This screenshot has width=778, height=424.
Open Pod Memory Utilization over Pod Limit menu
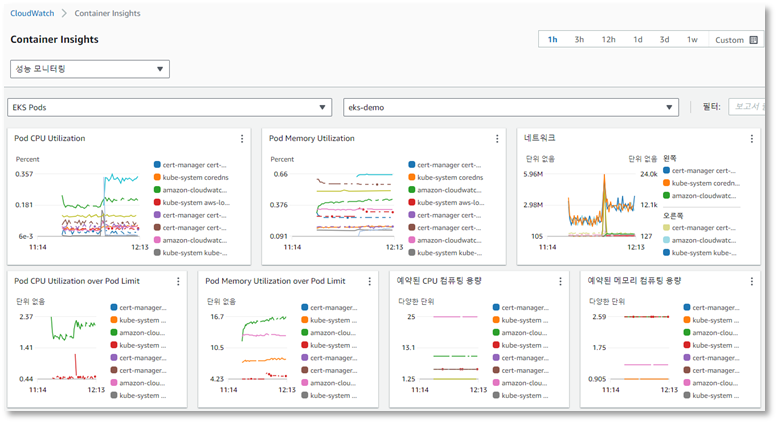(x=370, y=281)
